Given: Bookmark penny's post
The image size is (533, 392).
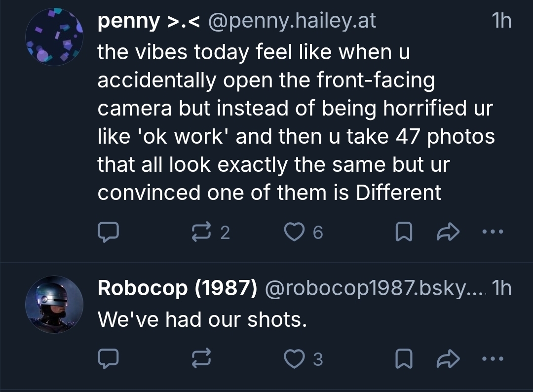Looking at the screenshot, I should tap(404, 232).
